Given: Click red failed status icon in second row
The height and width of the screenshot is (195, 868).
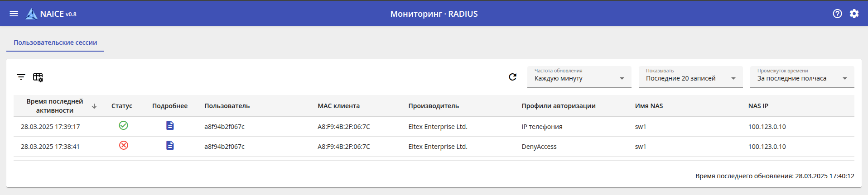Looking at the screenshot, I should (123, 145).
